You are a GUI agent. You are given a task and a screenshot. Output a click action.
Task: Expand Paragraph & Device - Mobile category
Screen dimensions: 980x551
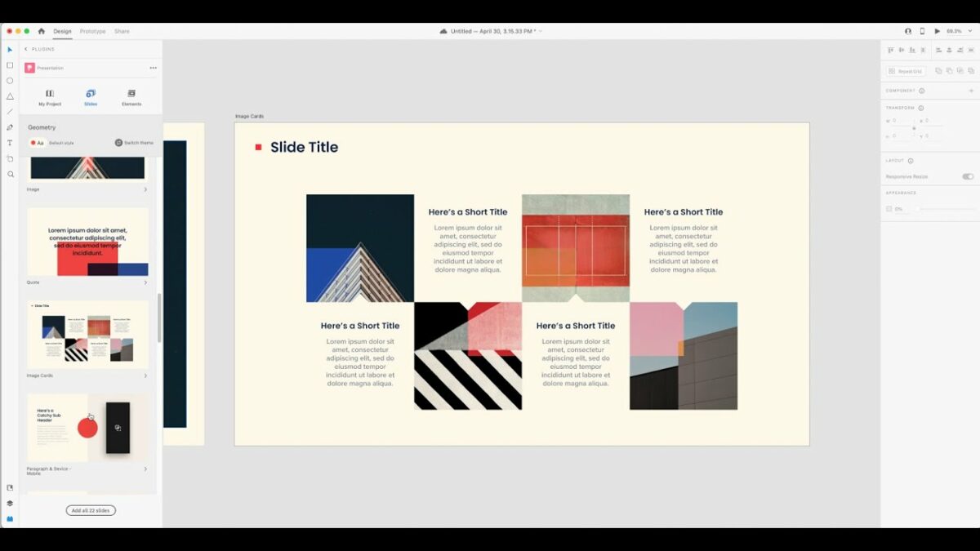(145, 471)
